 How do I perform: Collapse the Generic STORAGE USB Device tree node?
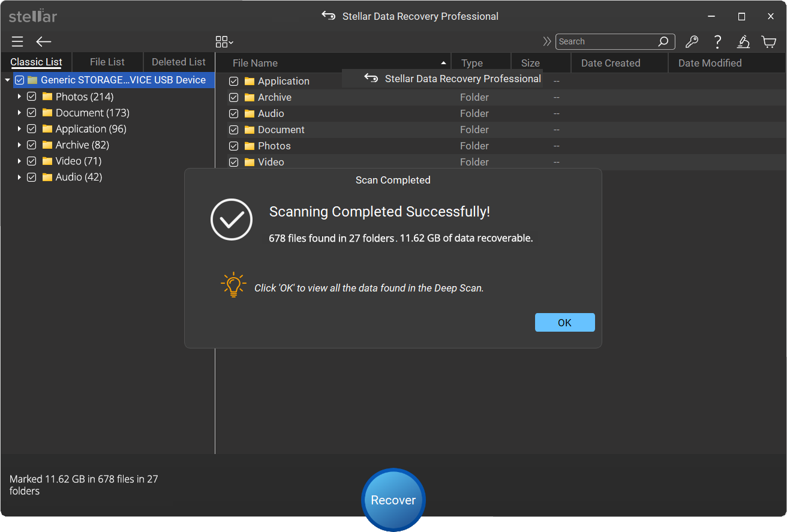[x=7, y=80]
